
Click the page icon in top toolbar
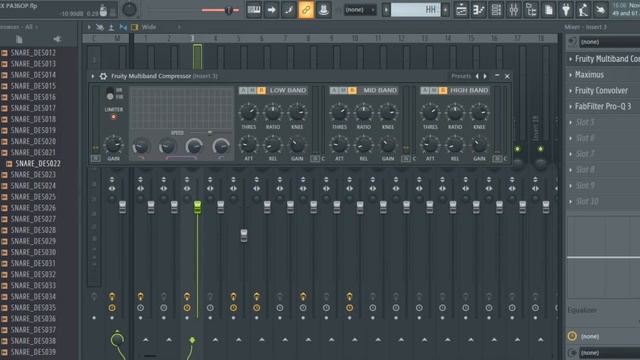[x=549, y=10]
